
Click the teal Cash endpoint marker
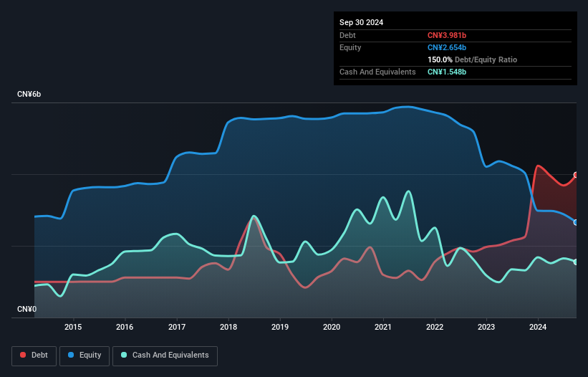click(576, 262)
